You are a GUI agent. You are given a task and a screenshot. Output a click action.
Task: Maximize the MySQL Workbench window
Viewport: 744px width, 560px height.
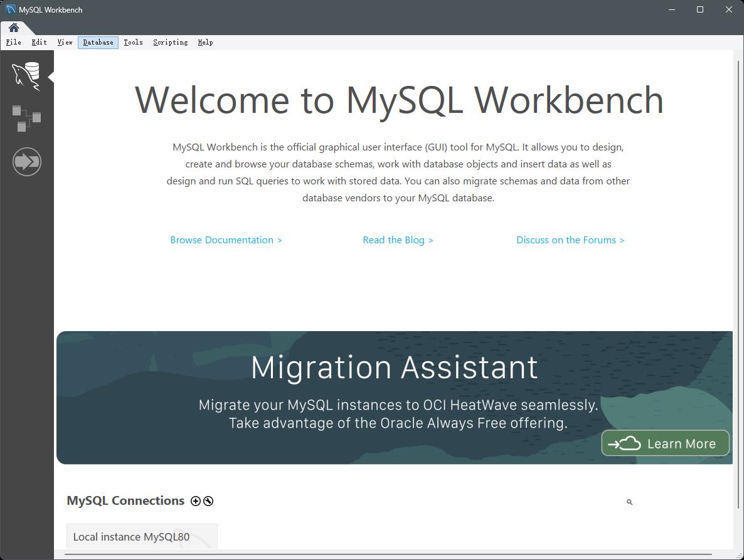click(700, 9)
